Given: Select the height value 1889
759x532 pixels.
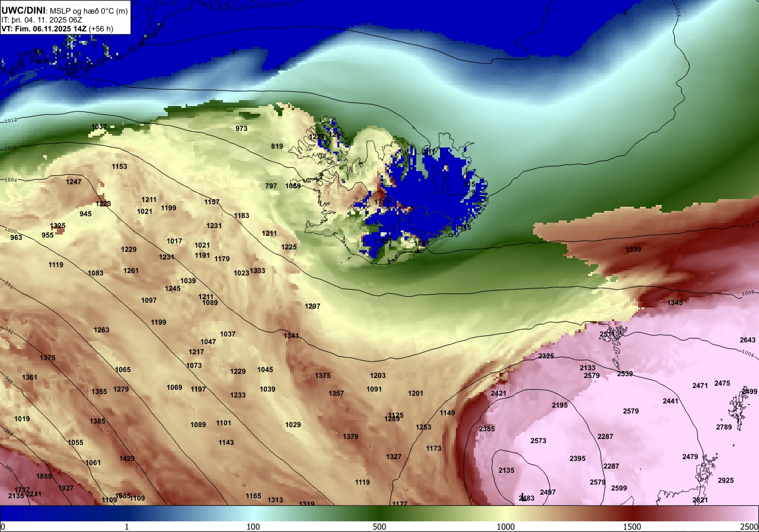Looking at the screenshot, I should point(44,476).
